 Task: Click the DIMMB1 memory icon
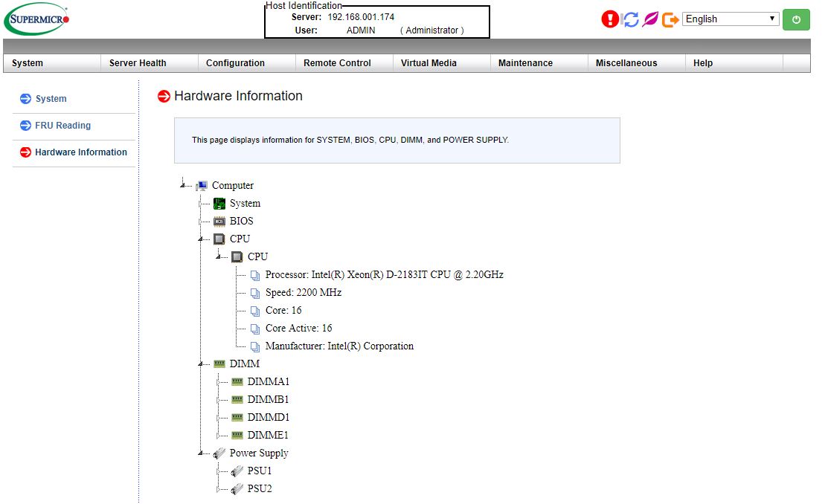237,399
